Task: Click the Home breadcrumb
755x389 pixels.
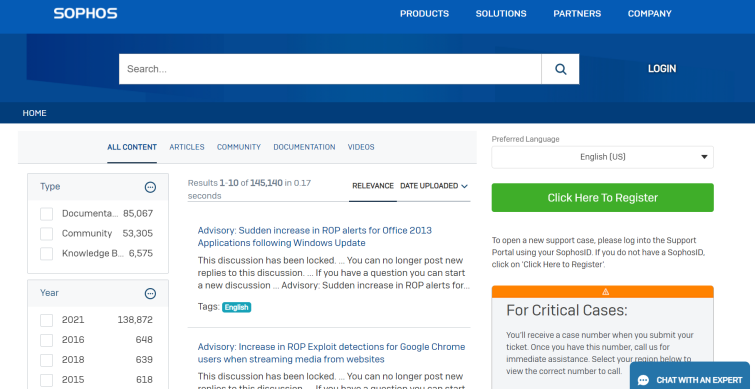Action: (x=35, y=113)
